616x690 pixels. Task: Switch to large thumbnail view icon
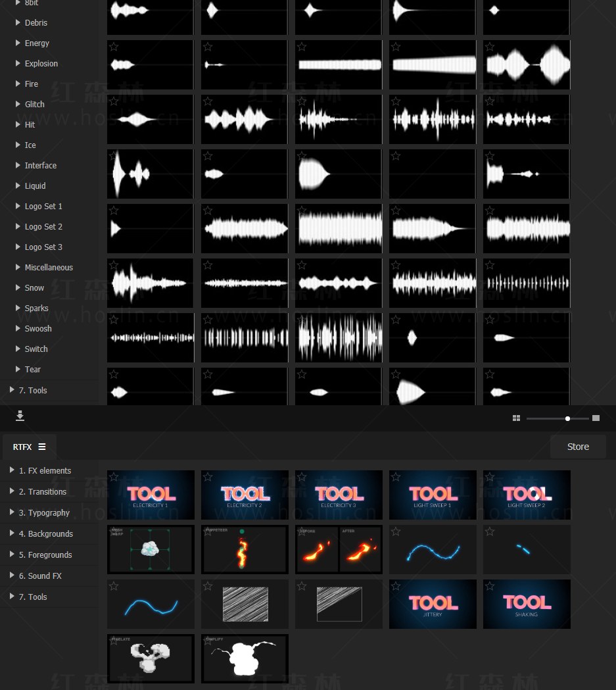click(596, 418)
